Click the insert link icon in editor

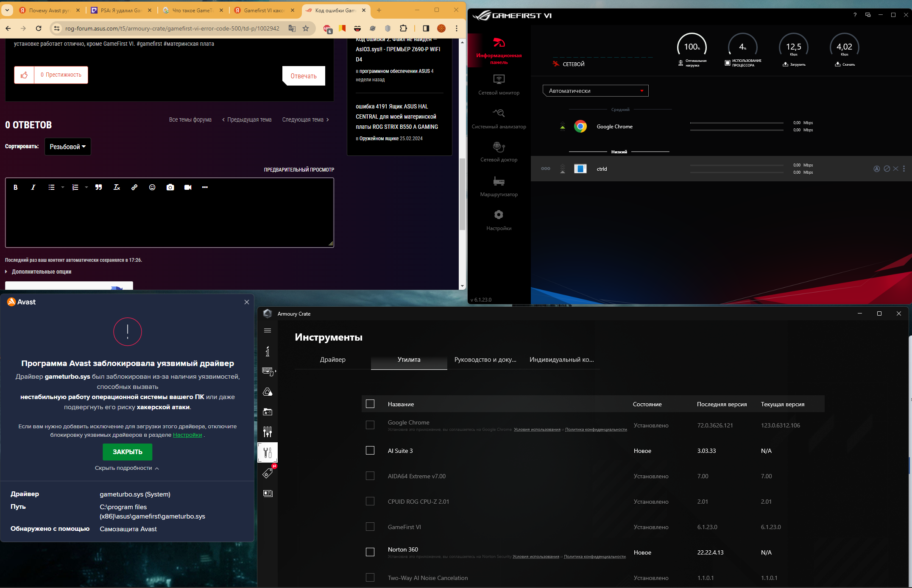coord(134,187)
